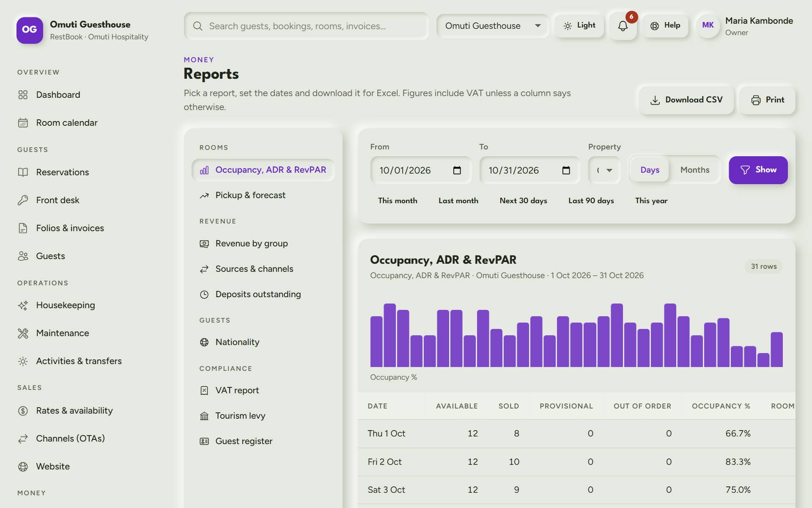Select Sources & channels report
Viewport: 812px width, 508px height.
pyautogui.click(x=263, y=269)
